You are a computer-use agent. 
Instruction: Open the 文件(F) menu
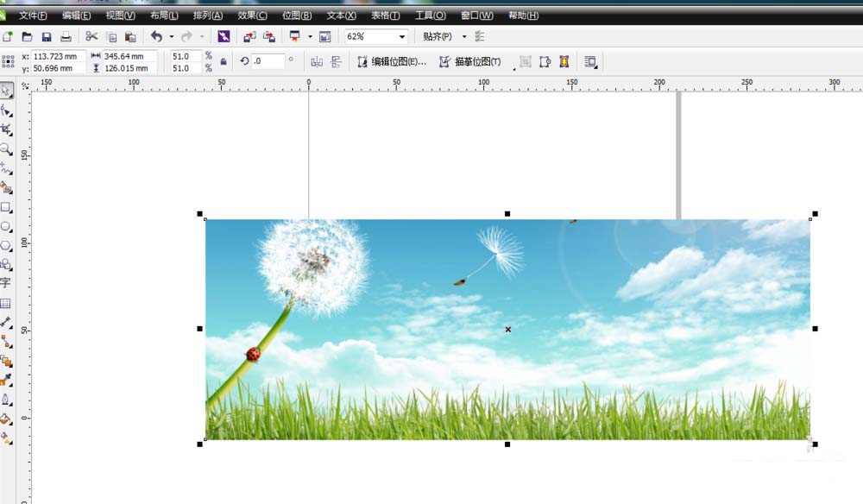click(33, 16)
